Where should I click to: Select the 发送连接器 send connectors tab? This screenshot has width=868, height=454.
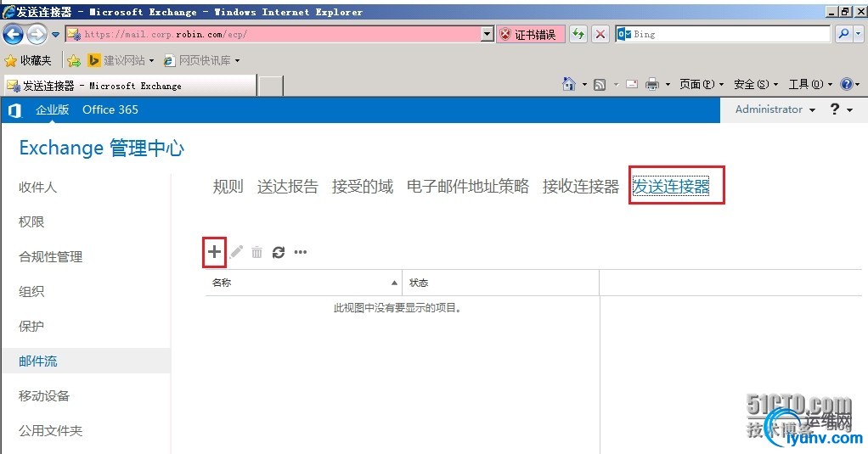click(671, 187)
